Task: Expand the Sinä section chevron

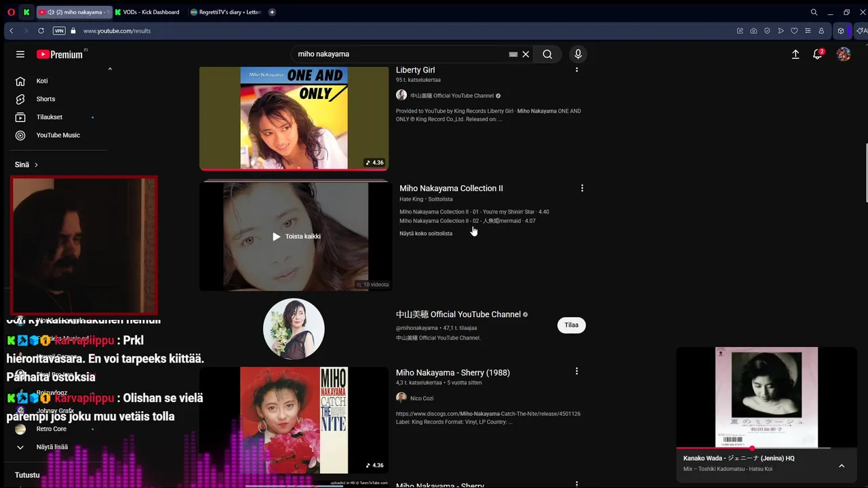Action: tap(36, 165)
